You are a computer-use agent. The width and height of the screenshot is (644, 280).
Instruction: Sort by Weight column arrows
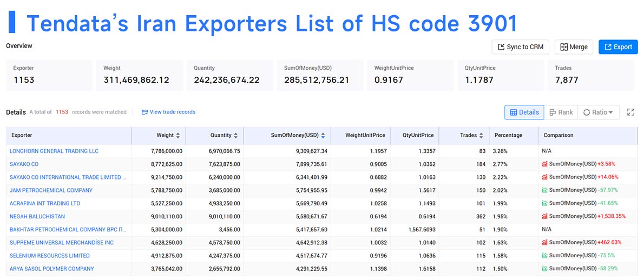(178, 135)
